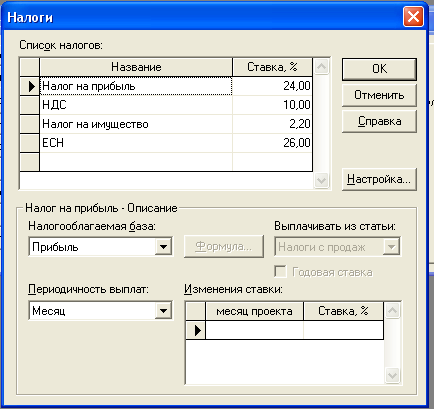Click the tax list scroll down arrow

click(321, 181)
